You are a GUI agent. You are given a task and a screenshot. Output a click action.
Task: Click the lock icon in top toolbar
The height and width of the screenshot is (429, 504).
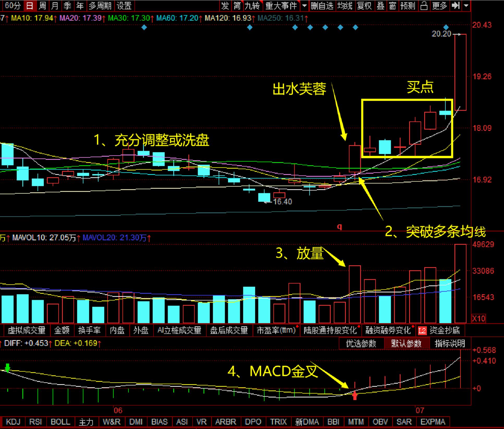coord(424,6)
